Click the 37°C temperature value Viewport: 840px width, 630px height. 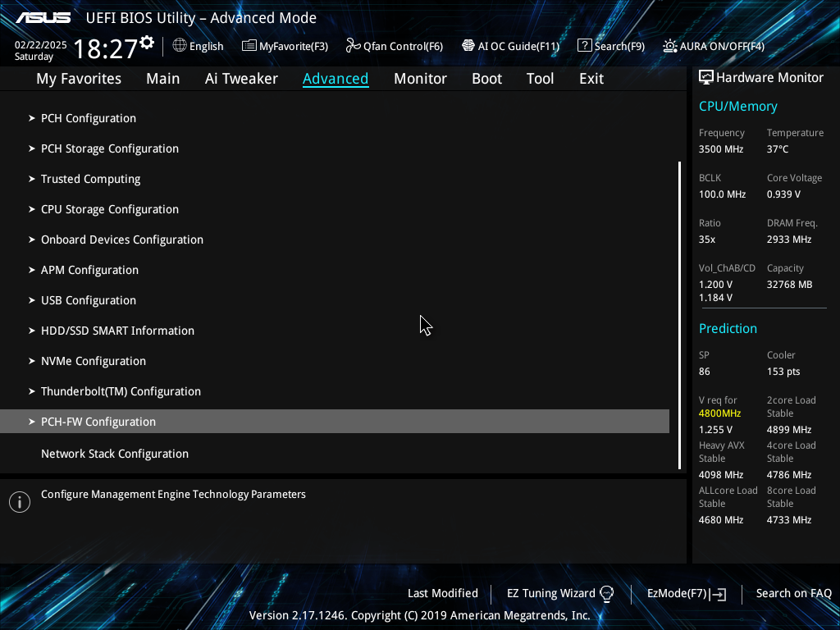point(778,149)
